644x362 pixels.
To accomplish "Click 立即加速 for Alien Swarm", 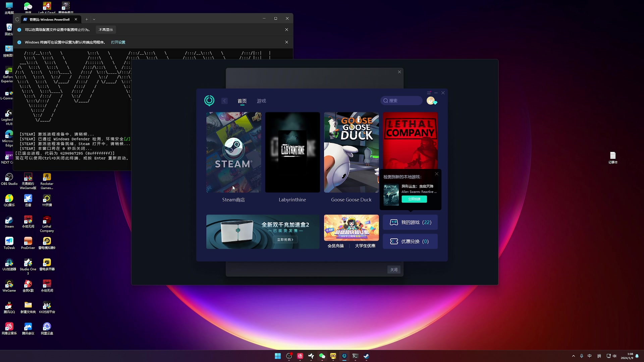I will pos(414,199).
